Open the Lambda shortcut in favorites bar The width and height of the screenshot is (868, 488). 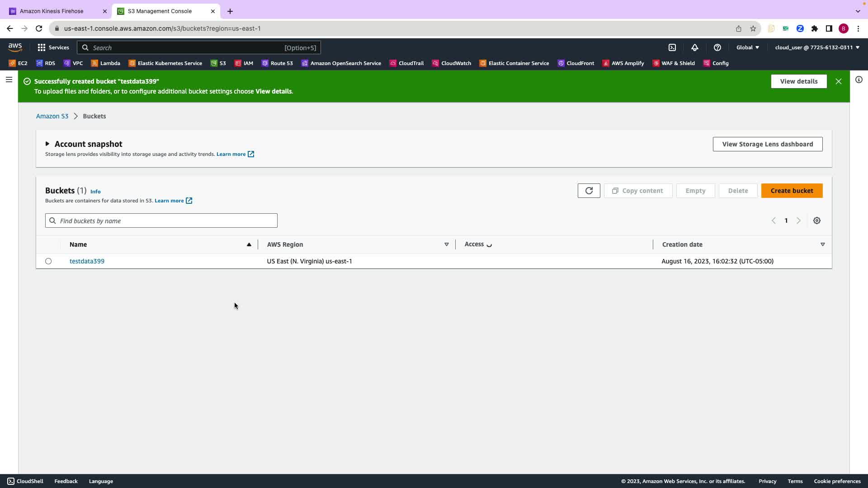(x=105, y=63)
